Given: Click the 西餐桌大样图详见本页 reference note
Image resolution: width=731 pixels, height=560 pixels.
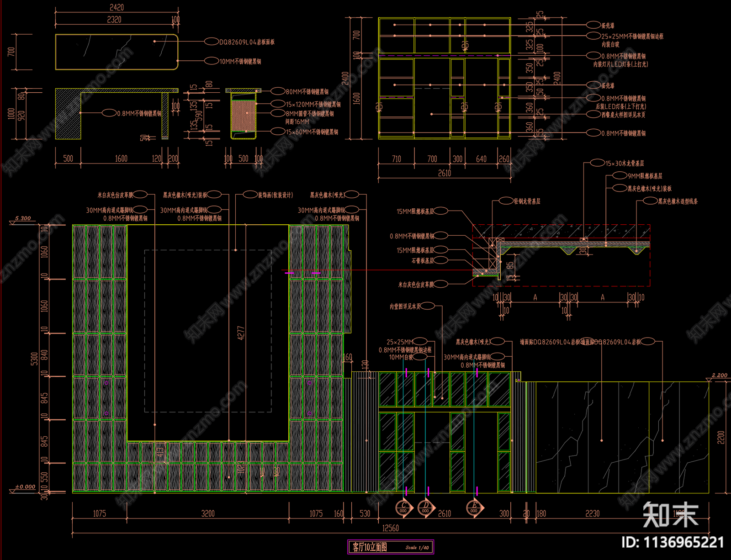Looking at the screenshot, I should click(x=624, y=115).
